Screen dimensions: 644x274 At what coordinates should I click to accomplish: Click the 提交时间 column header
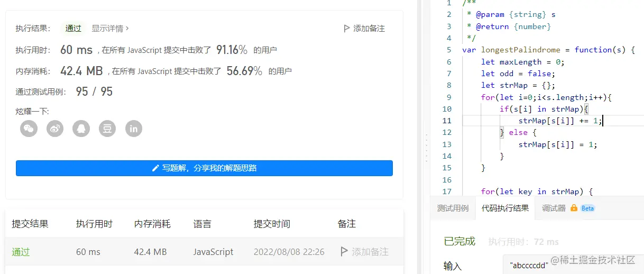[x=272, y=224]
